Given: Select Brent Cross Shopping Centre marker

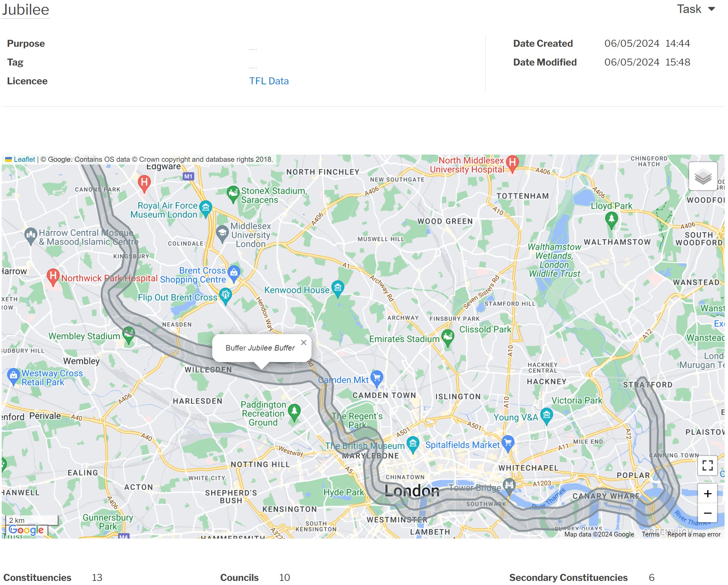Looking at the screenshot, I should click(234, 274).
